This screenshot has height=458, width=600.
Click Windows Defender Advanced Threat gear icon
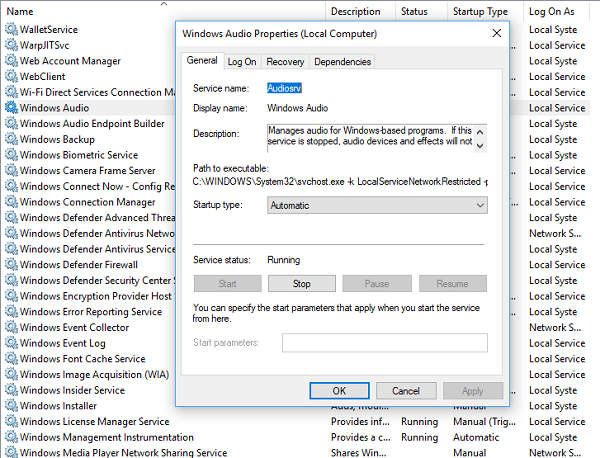point(11,218)
